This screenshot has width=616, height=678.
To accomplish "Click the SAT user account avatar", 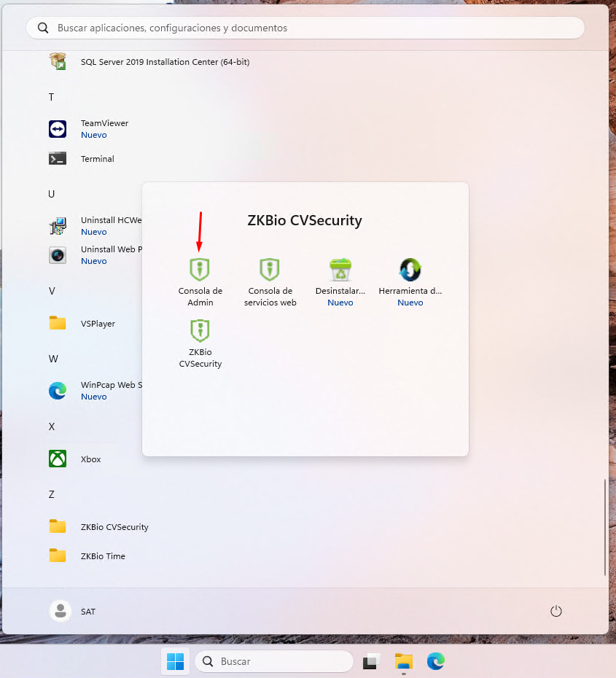I will tap(61, 611).
